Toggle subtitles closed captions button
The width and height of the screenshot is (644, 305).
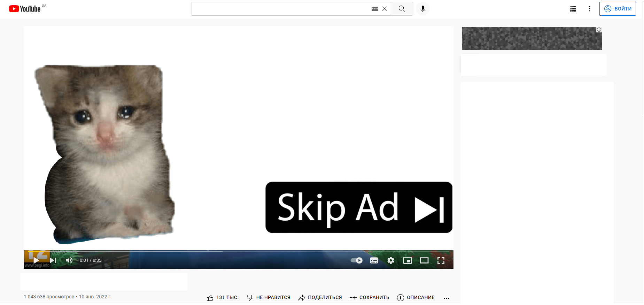(x=374, y=260)
